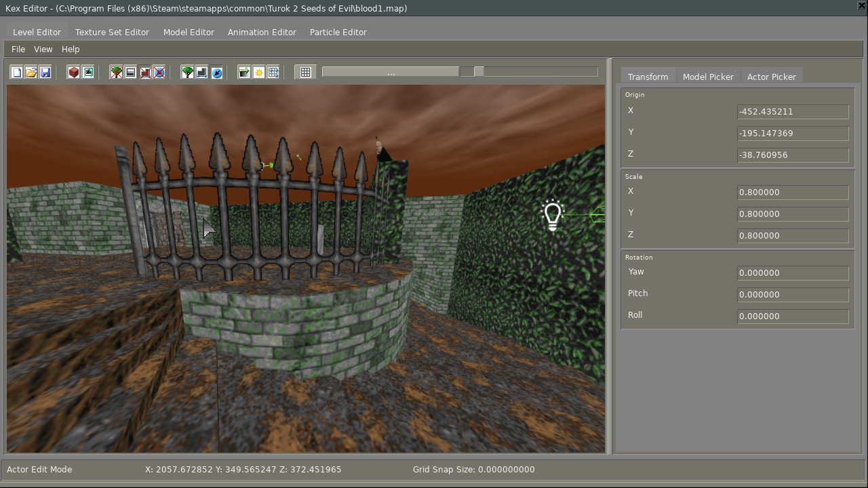Click the red cube toolbar icon
Screen dimensions: 868x488
[74, 73]
